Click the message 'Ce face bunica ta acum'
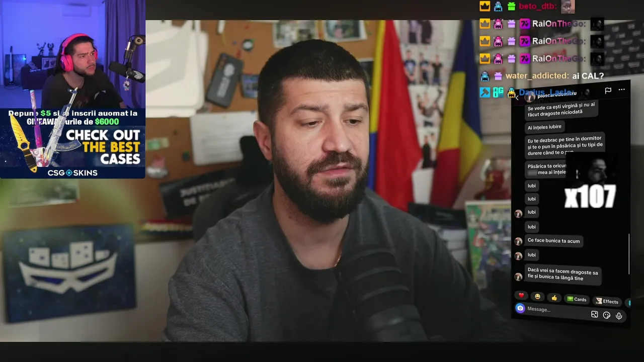The image size is (644, 362). tap(553, 241)
